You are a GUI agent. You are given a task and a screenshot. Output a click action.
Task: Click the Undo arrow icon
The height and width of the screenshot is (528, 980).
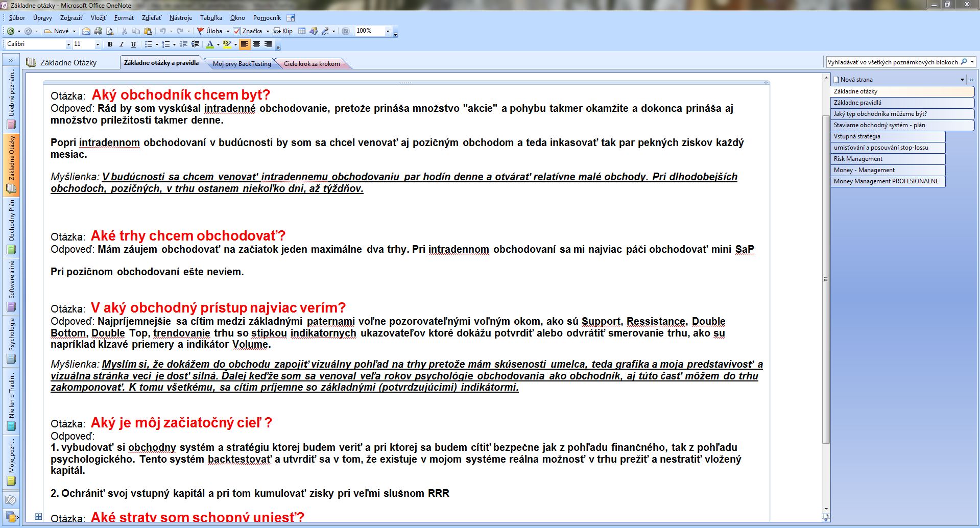point(162,31)
